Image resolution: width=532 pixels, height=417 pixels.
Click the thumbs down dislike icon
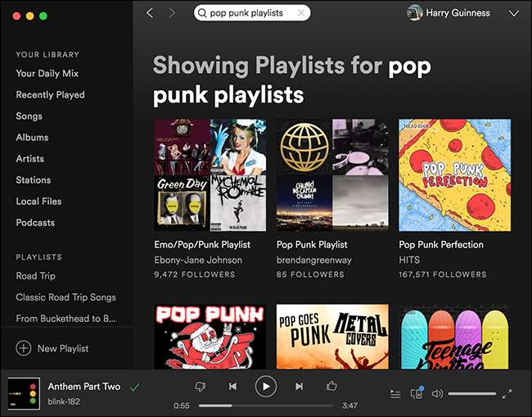pyautogui.click(x=201, y=386)
